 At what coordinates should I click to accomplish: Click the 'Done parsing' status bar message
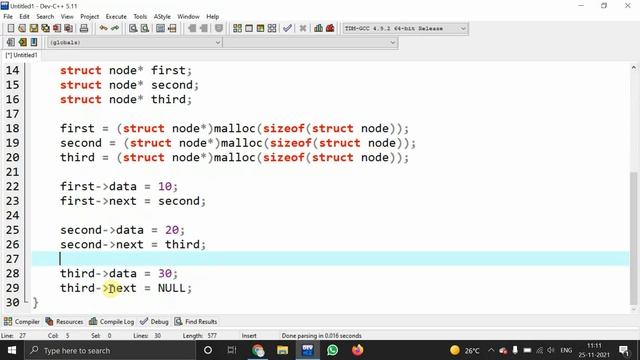pos(322,336)
